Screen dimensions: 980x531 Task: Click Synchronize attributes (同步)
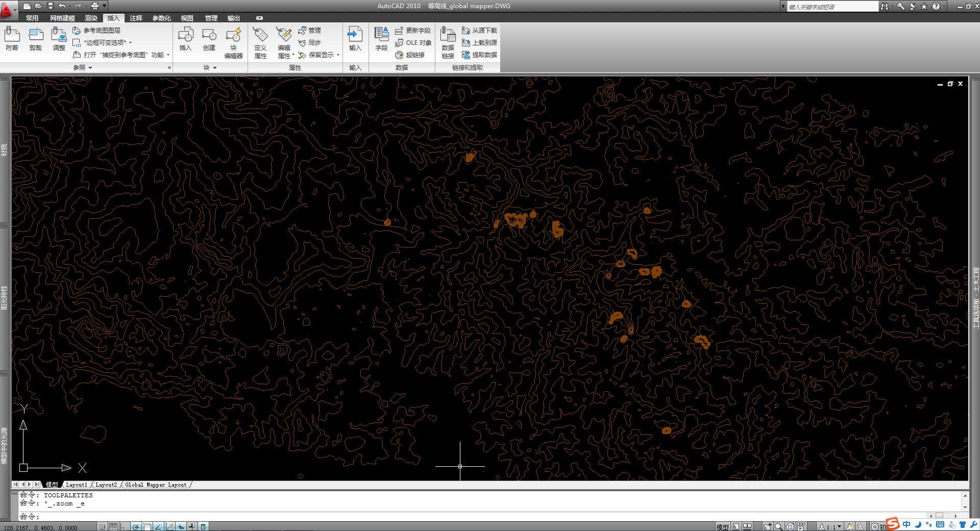tap(309, 42)
